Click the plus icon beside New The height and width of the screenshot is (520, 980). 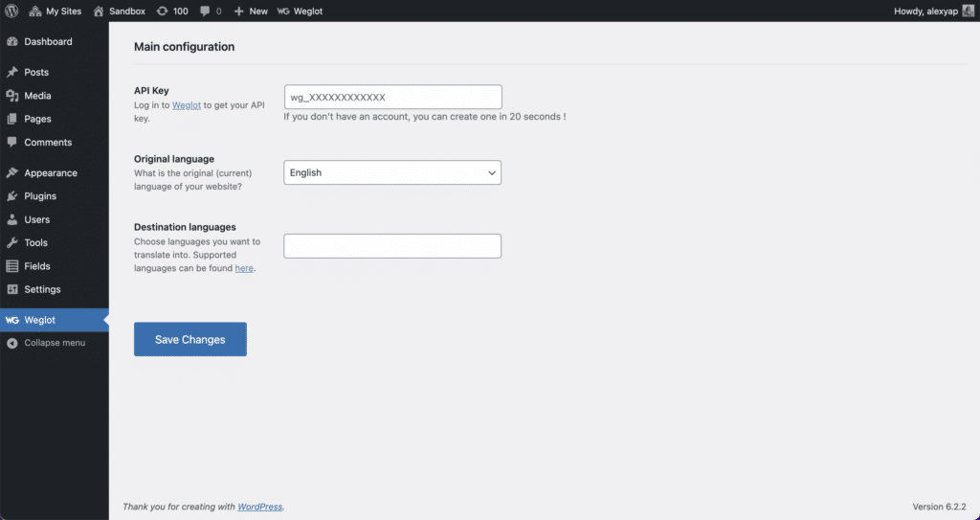point(238,11)
